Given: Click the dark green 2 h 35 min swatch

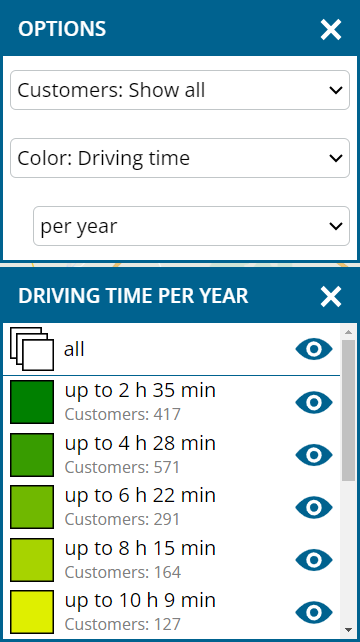Looking at the screenshot, I should click(x=32, y=402).
